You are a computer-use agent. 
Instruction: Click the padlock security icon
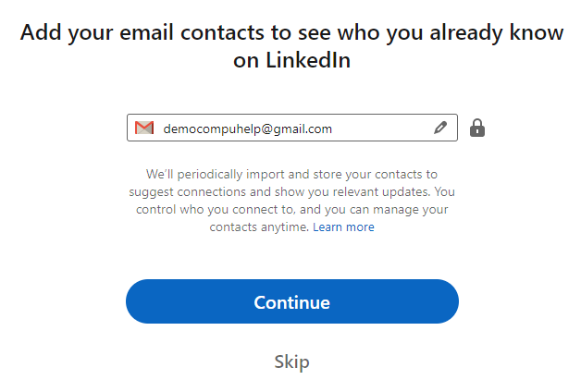coord(477,128)
